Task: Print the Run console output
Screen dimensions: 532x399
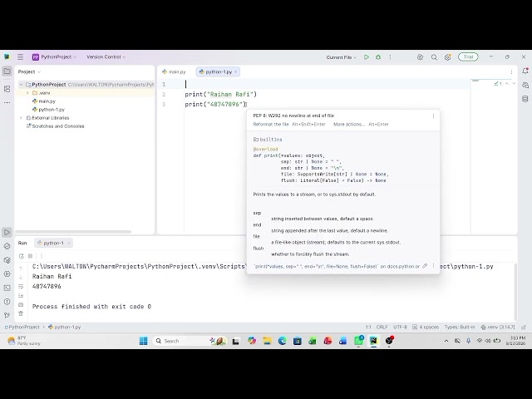Action: click(21, 305)
